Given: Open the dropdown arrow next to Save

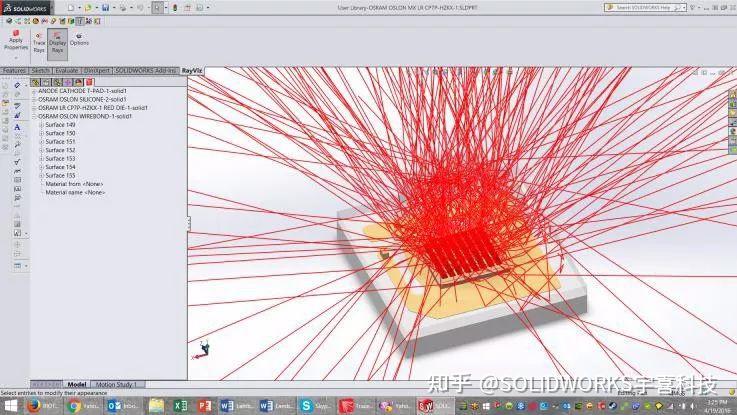Looking at the screenshot, I should [114, 8].
